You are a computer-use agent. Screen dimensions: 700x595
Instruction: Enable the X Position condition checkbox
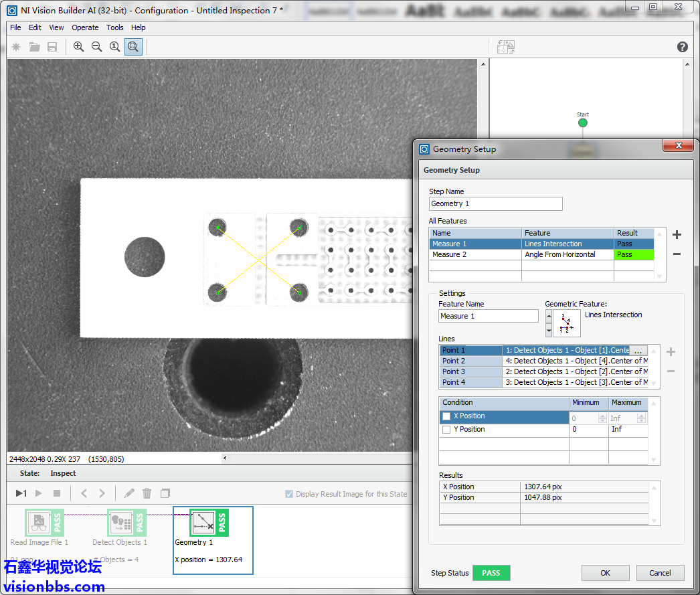(446, 417)
